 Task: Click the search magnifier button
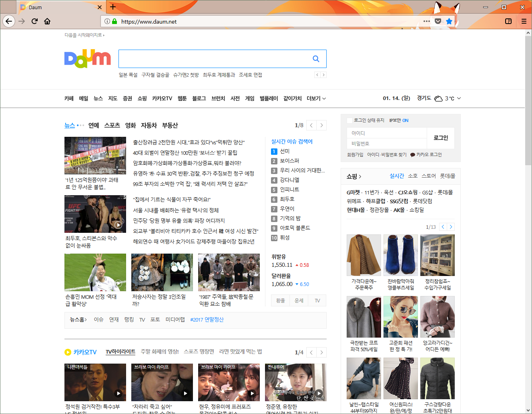[x=316, y=59]
